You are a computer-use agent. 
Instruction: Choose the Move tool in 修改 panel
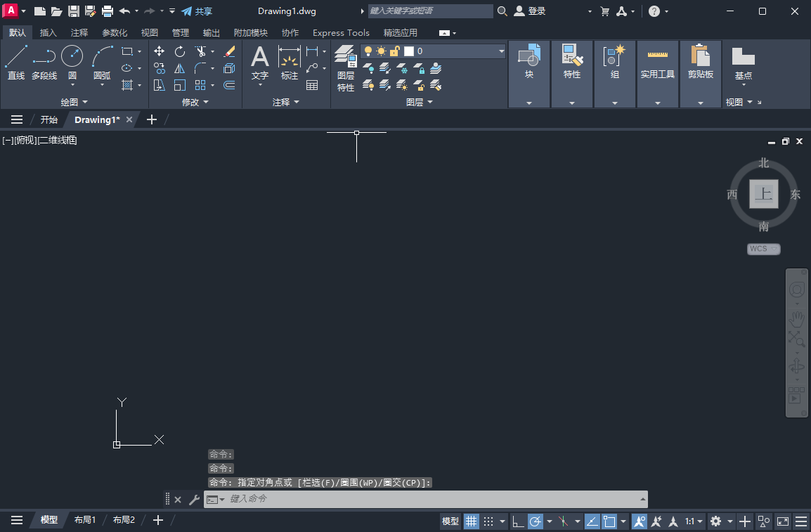pos(160,51)
